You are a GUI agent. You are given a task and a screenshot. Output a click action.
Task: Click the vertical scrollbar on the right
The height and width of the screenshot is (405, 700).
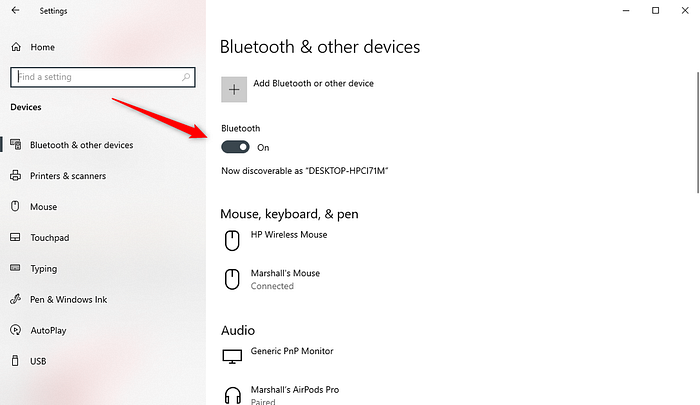click(x=698, y=132)
